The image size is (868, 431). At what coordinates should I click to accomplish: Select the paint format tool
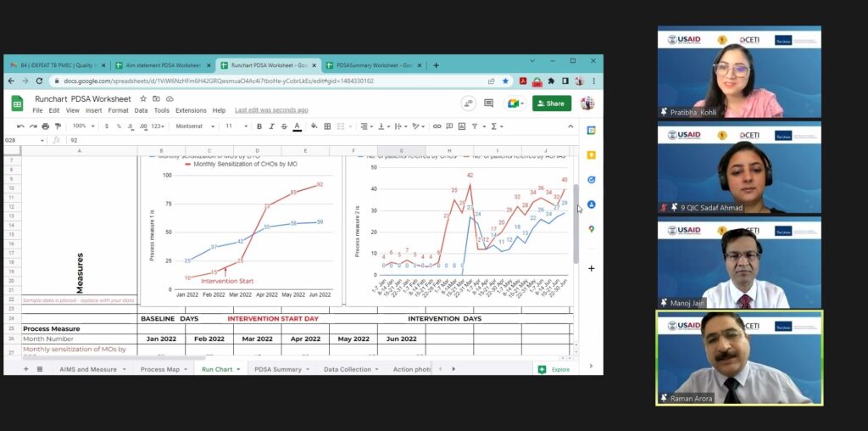[58, 126]
